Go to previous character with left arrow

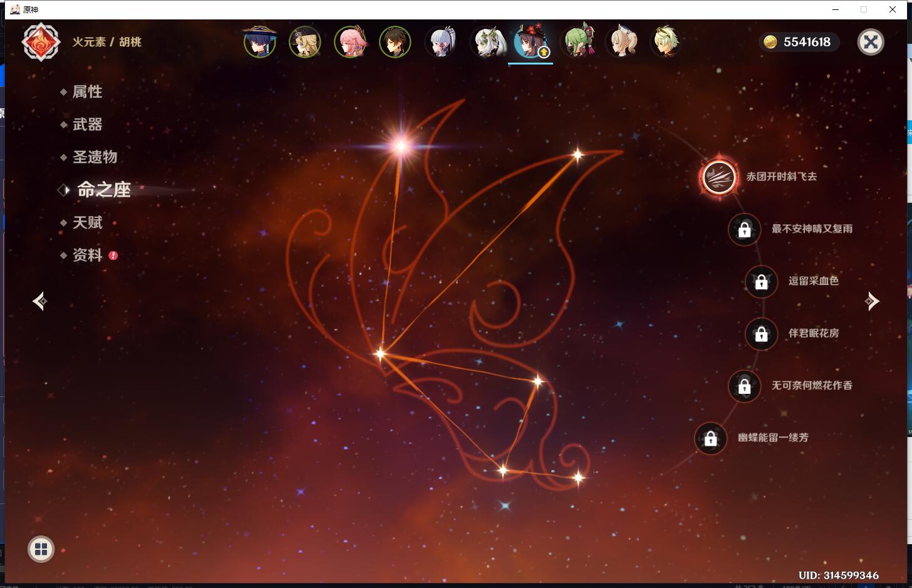40,301
